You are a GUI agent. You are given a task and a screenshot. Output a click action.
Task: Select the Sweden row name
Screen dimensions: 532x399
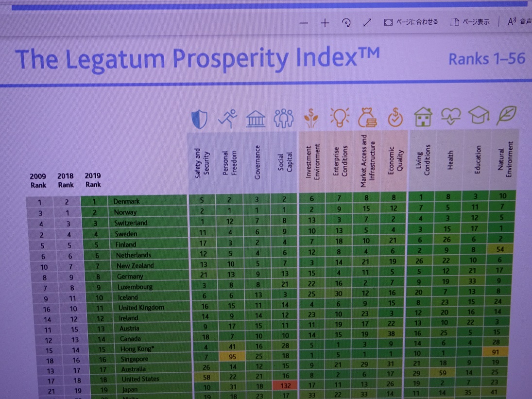(126, 234)
